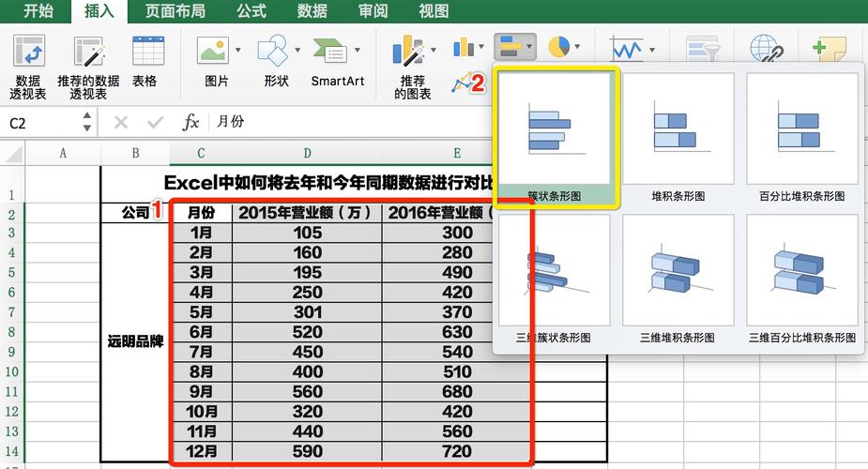Click the pie chart icon in ribbon
868x469 pixels.
(x=558, y=47)
